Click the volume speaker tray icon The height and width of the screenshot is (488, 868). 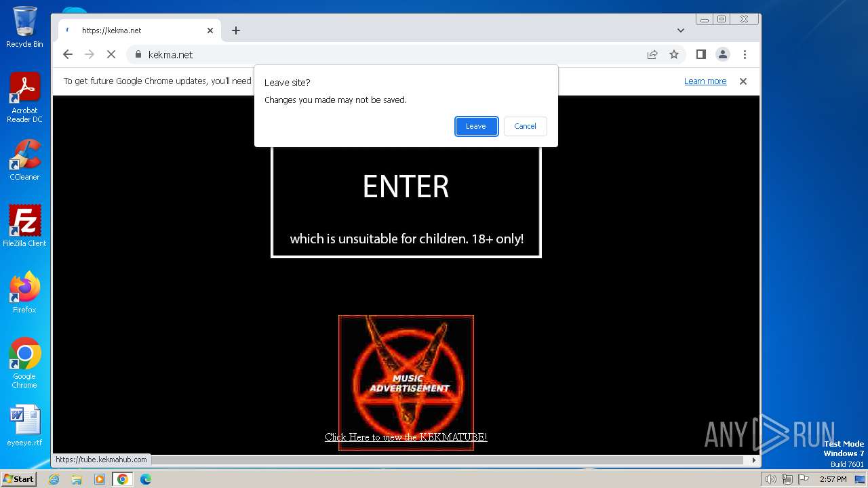(770, 479)
